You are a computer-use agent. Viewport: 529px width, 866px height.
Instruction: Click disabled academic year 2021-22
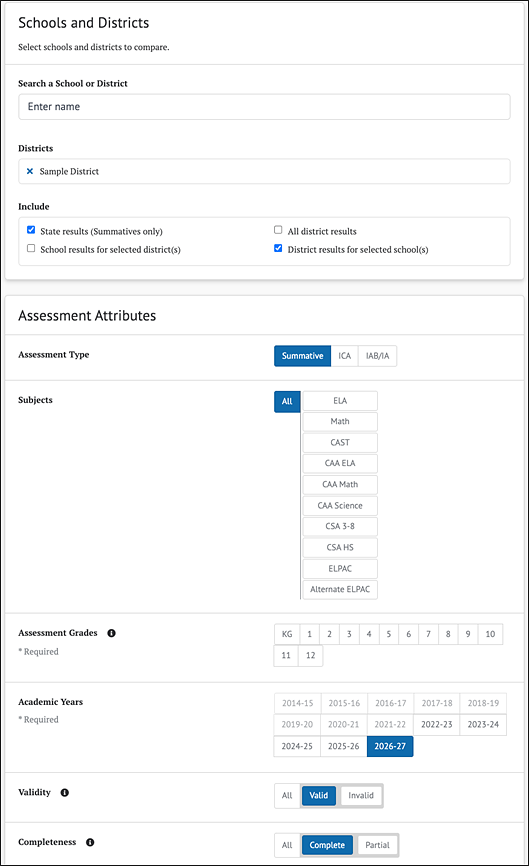coord(390,725)
